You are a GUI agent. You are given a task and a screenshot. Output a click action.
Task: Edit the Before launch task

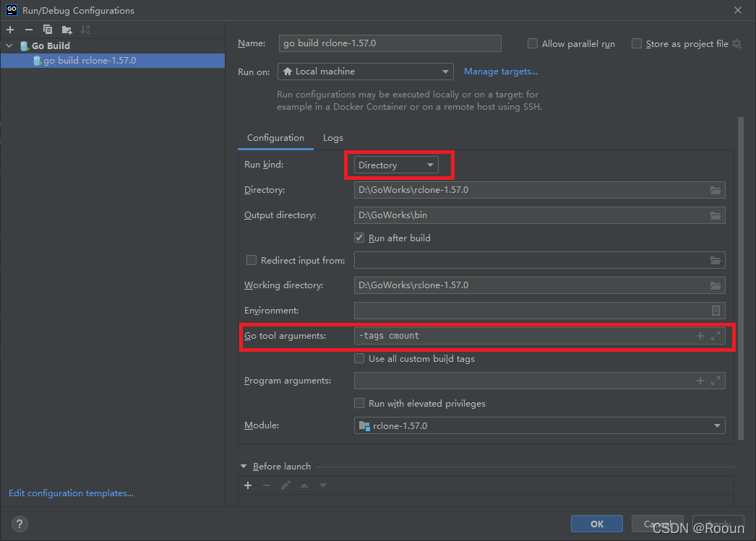(285, 485)
